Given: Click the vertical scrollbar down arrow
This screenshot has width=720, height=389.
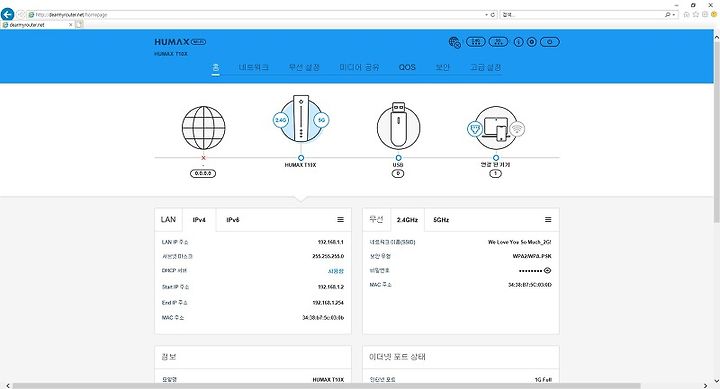Looking at the screenshot, I should [x=716, y=381].
